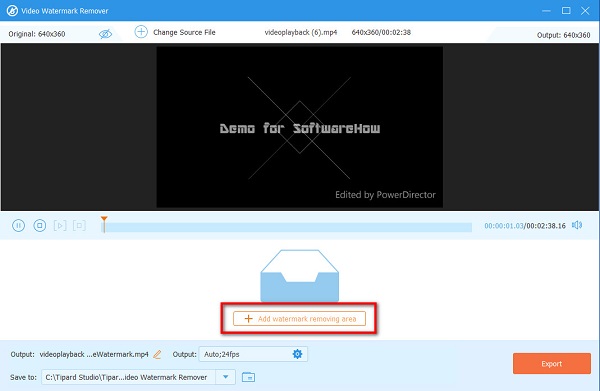Image resolution: width=600 pixels, height=391 pixels.
Task: Click the Video Watermark Remover app logo
Action: (x=12, y=11)
